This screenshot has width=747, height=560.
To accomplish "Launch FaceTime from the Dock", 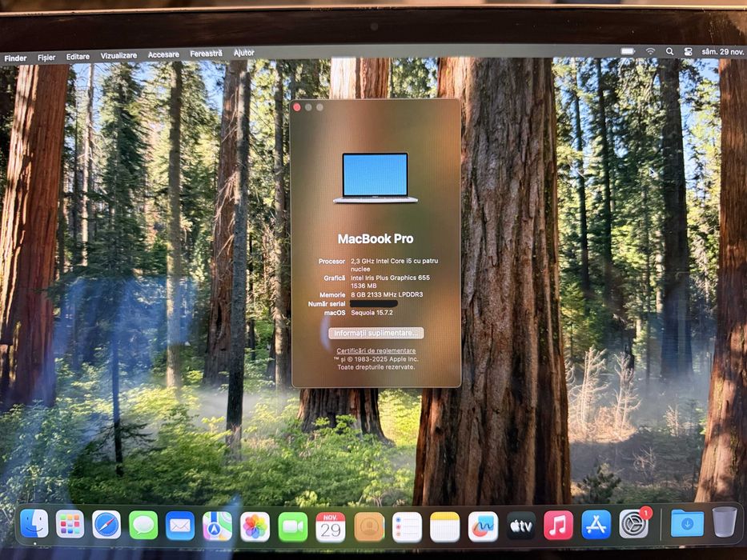I will pyautogui.click(x=292, y=526).
